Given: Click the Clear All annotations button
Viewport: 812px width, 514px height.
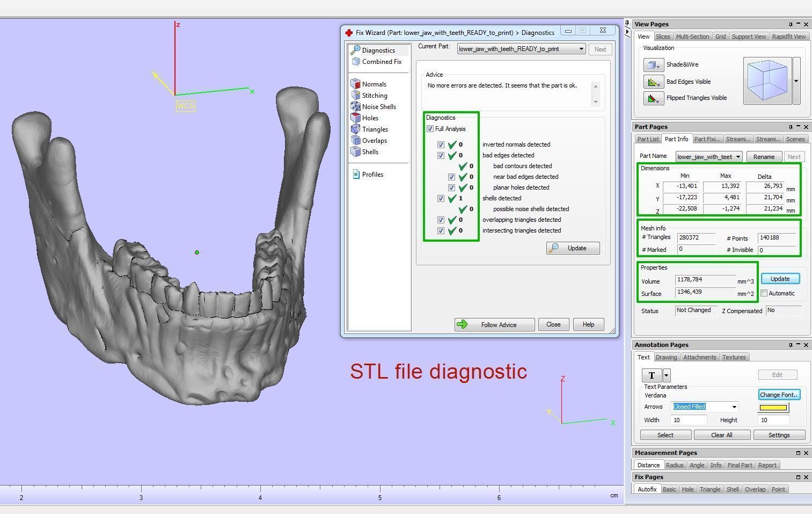Looking at the screenshot, I should (721, 435).
